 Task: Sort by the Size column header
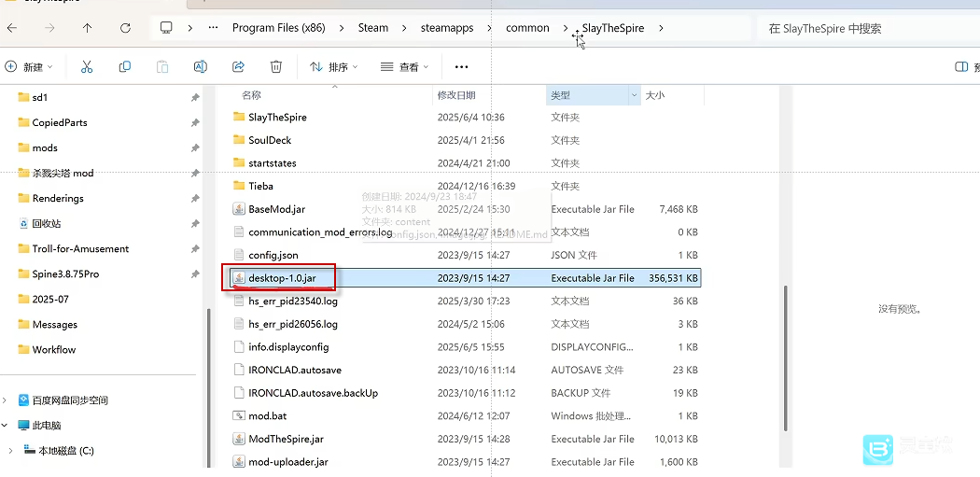[654, 95]
